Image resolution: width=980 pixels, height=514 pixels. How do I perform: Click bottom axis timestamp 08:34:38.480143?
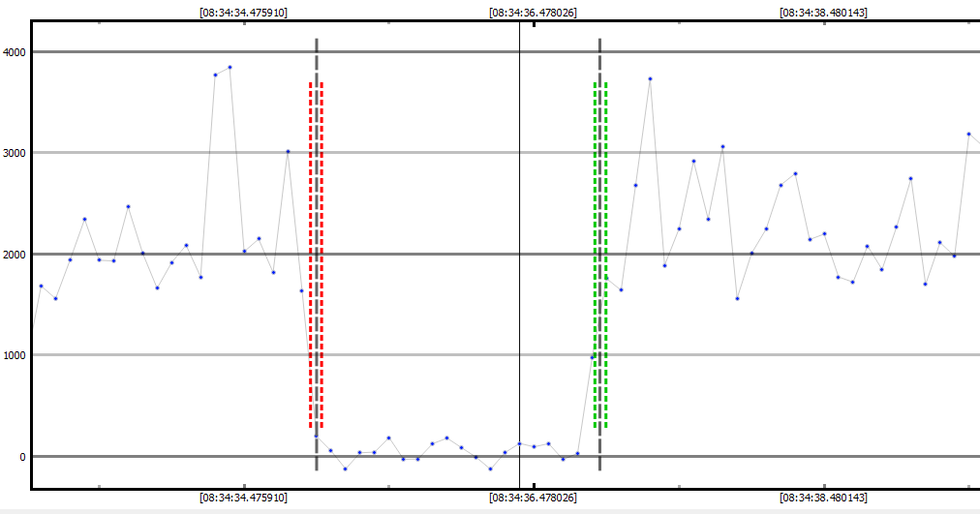[823, 498]
